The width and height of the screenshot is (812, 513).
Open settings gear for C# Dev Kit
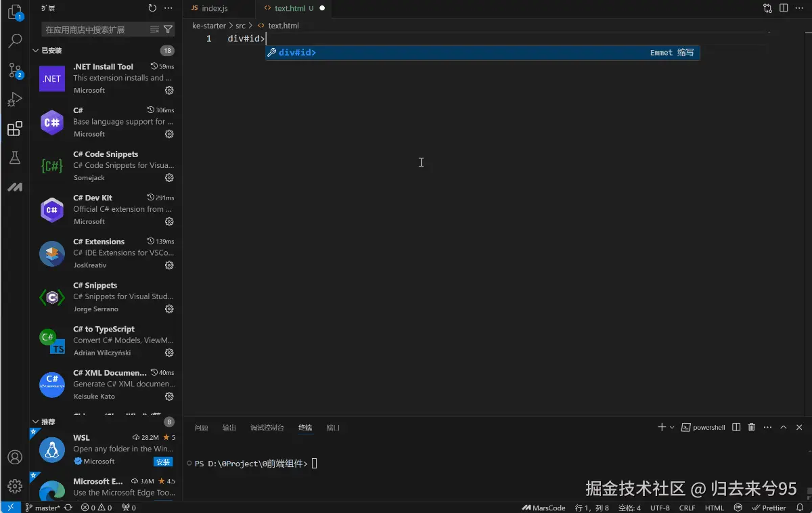169,221
